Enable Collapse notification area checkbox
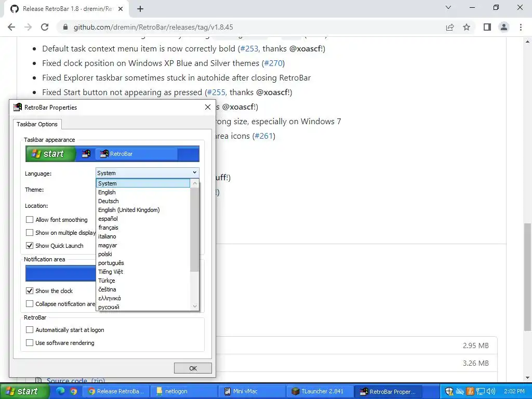The width and height of the screenshot is (532, 399). click(x=30, y=303)
